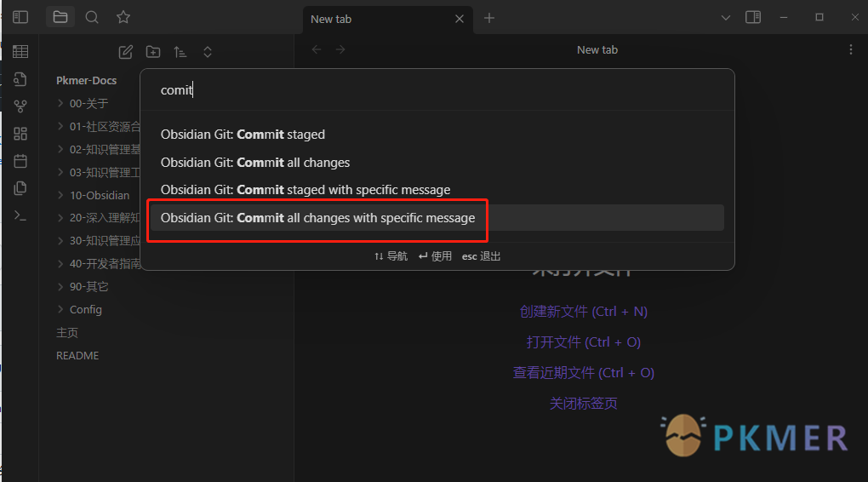Open daily note calendar ribbon icon
This screenshot has height=482, width=868.
click(x=20, y=161)
